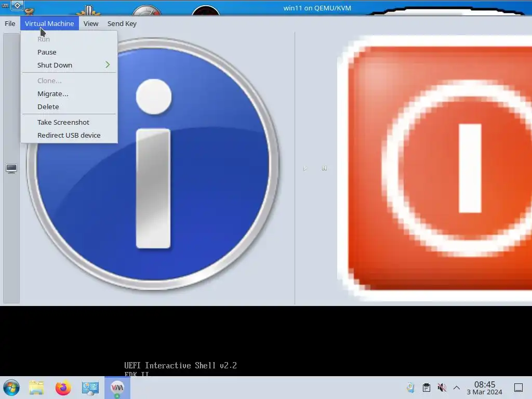Select the greyed-out Run menu entry
This screenshot has width=532, height=399.
(69, 39)
